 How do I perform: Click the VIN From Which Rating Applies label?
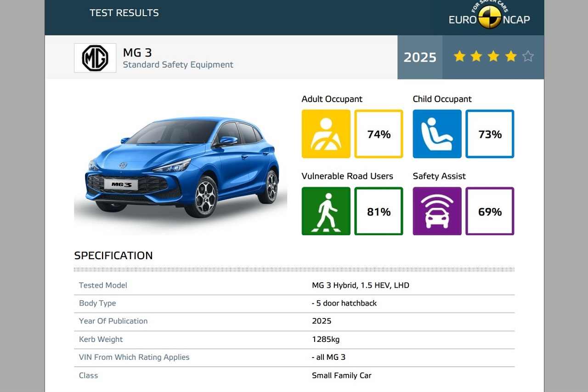pos(134,357)
